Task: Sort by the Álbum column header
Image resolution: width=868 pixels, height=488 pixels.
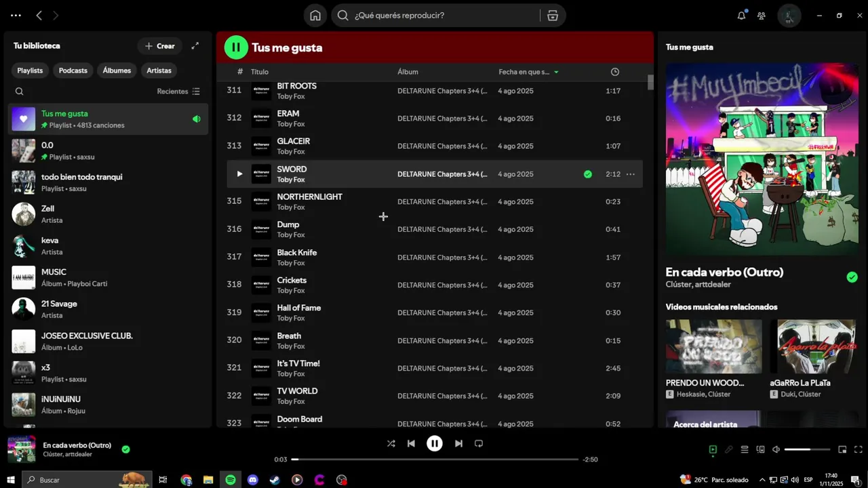Action: [x=408, y=72]
